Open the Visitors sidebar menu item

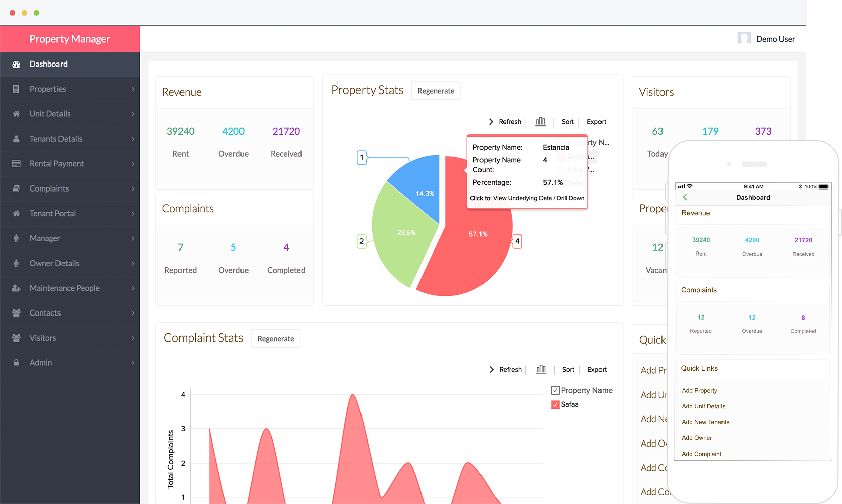43,338
